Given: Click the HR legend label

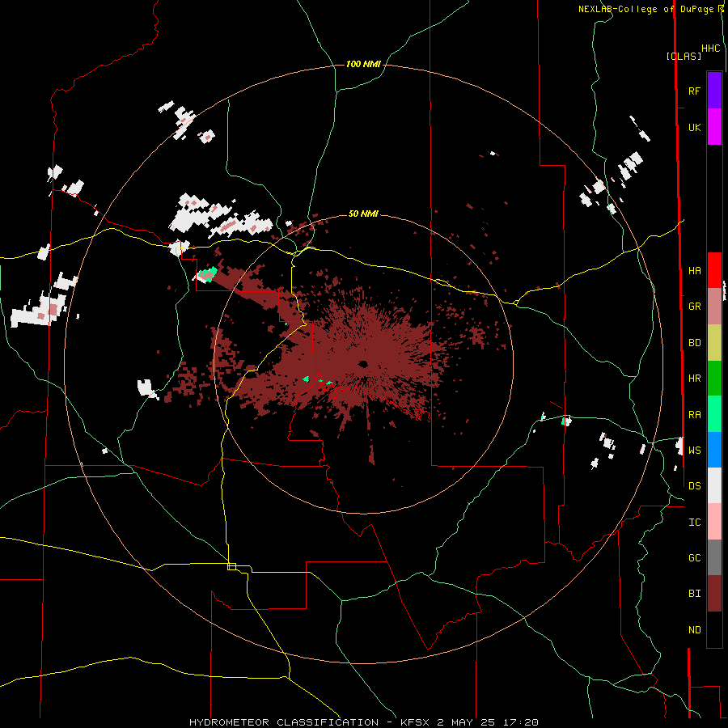Looking at the screenshot, I should tap(694, 379).
